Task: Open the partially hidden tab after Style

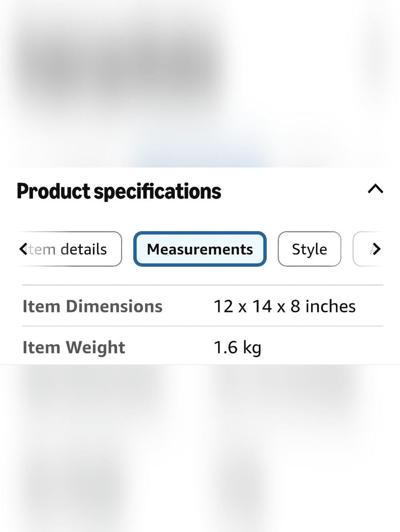Action: (368, 249)
